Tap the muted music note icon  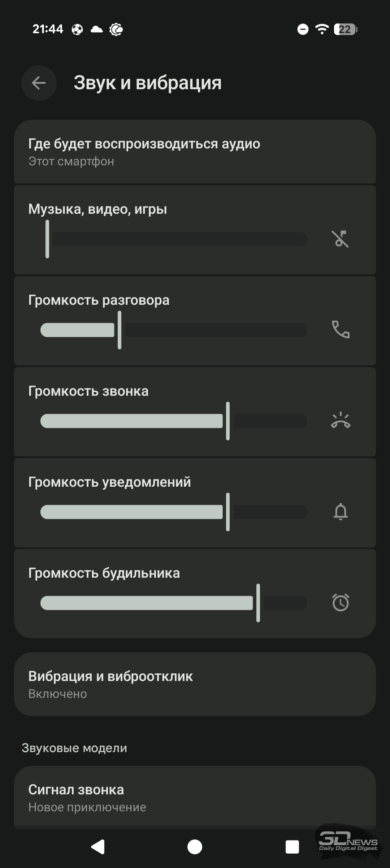[x=340, y=239]
